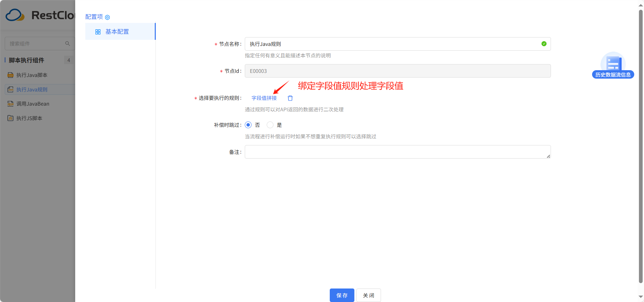Select 否 for 补偿时跳过

click(x=248, y=125)
